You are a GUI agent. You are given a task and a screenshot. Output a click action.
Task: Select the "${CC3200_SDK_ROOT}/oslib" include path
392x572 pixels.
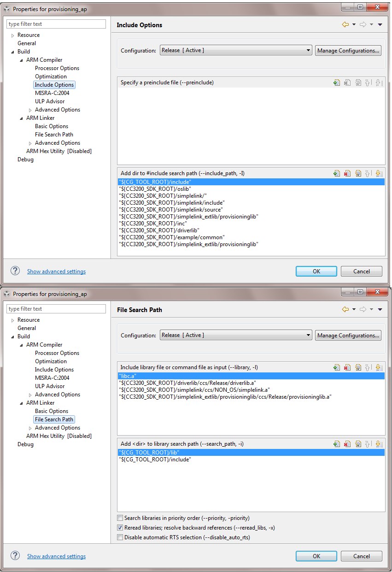(251, 189)
